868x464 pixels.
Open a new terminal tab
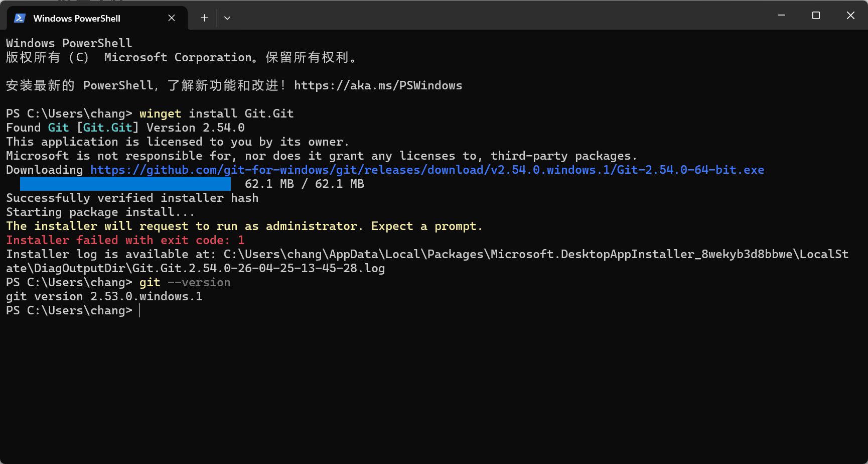[204, 18]
